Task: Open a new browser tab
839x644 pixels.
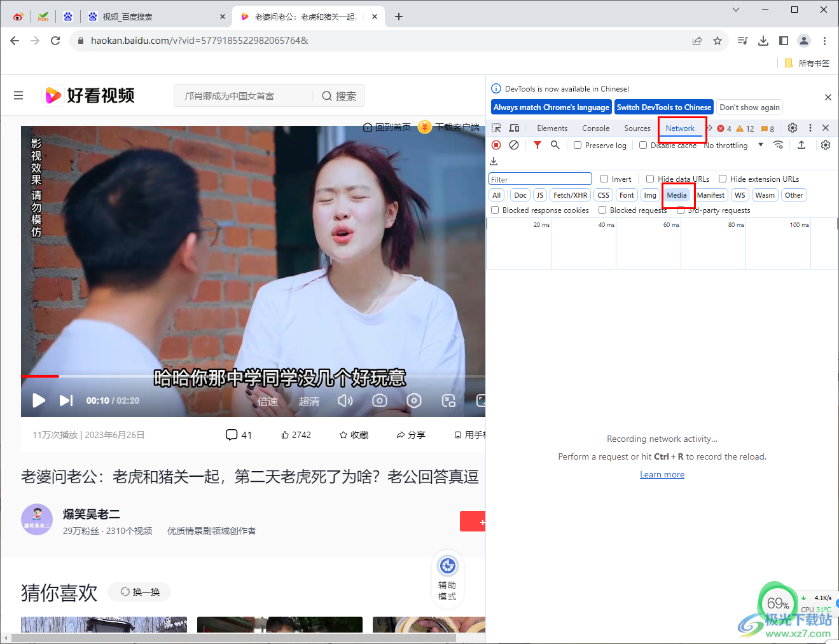Action: pos(399,17)
